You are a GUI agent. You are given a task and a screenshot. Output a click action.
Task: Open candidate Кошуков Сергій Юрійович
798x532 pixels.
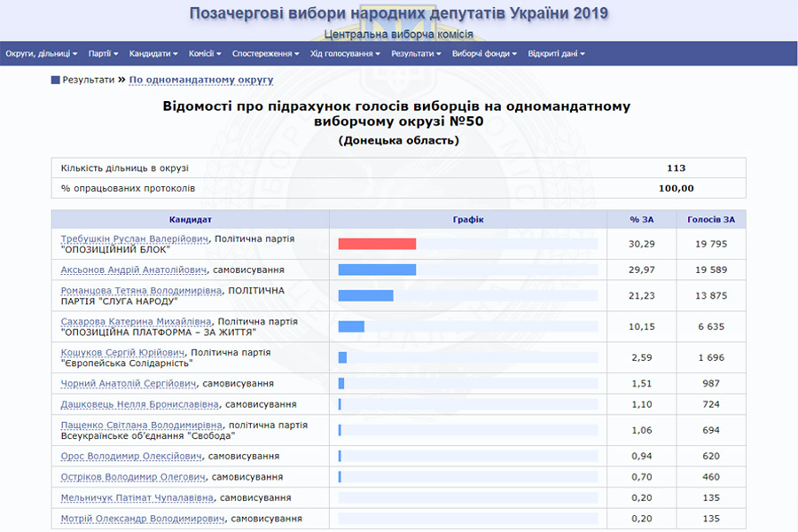[x=122, y=353]
